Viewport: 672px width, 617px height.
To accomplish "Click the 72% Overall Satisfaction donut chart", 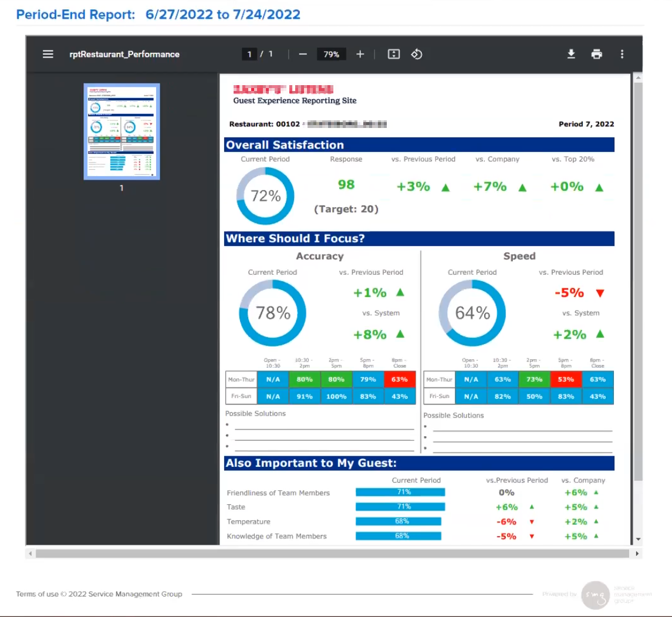I will (x=265, y=196).
